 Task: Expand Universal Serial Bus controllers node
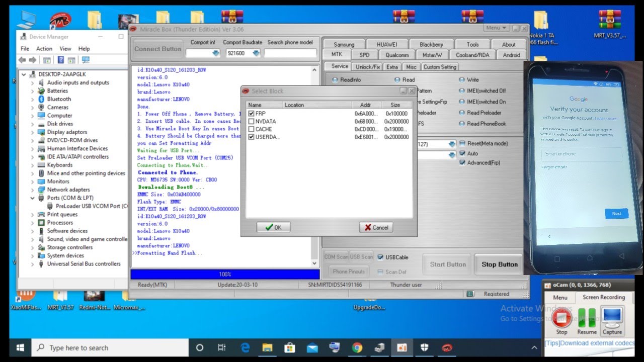33,264
